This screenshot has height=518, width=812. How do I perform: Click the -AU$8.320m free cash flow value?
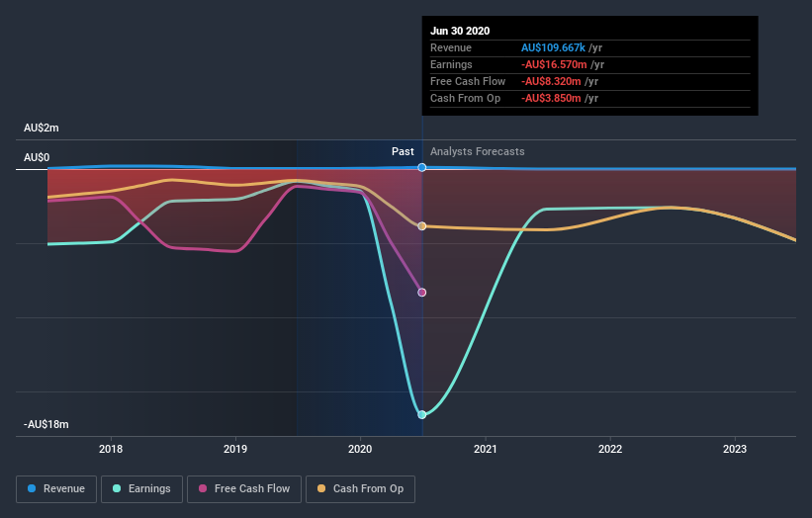tap(551, 81)
